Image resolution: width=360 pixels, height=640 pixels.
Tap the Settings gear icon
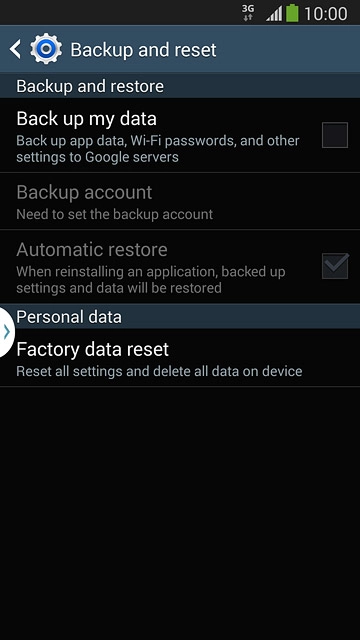pyautogui.click(x=46, y=49)
